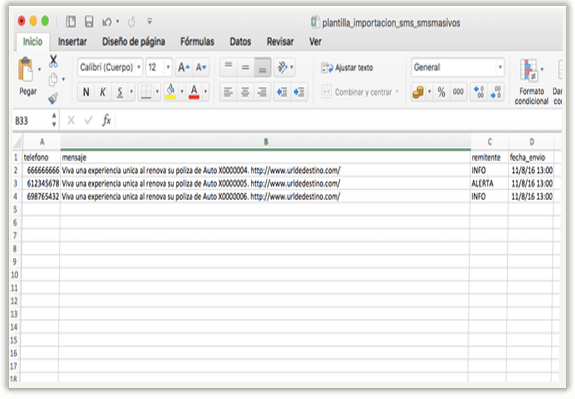This screenshot has height=399, width=575.
Task: Increase font size with the large A button
Action: point(183,67)
